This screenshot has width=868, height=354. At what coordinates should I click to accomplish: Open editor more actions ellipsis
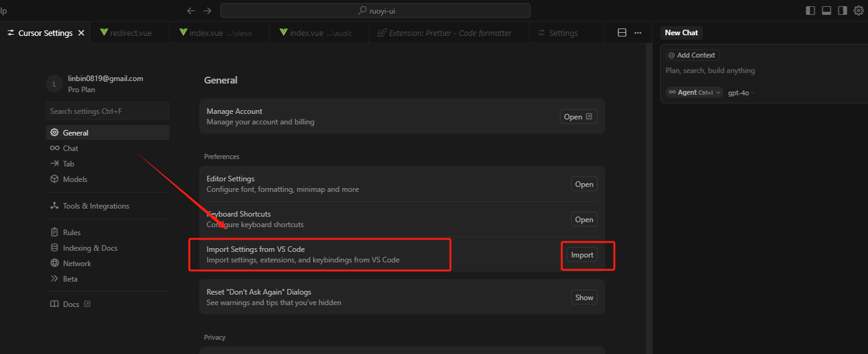pos(638,33)
